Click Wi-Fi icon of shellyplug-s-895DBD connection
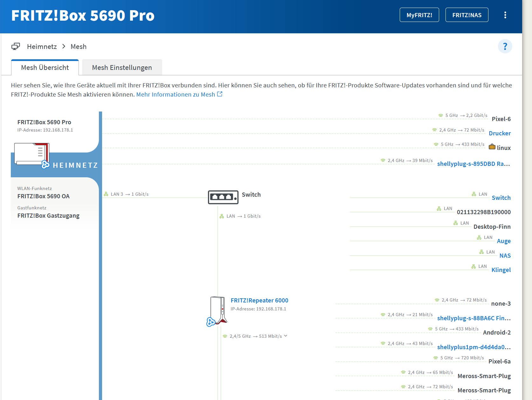 pyautogui.click(x=383, y=160)
